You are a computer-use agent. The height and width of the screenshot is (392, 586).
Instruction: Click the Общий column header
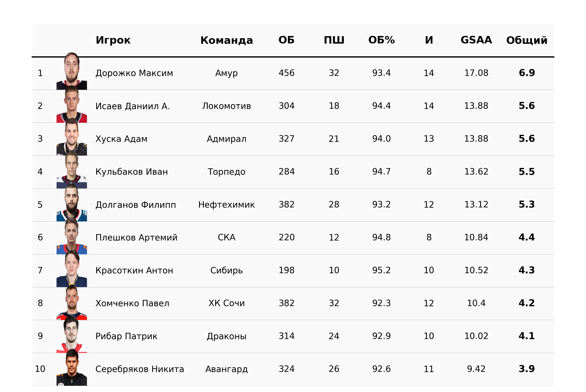tap(527, 40)
